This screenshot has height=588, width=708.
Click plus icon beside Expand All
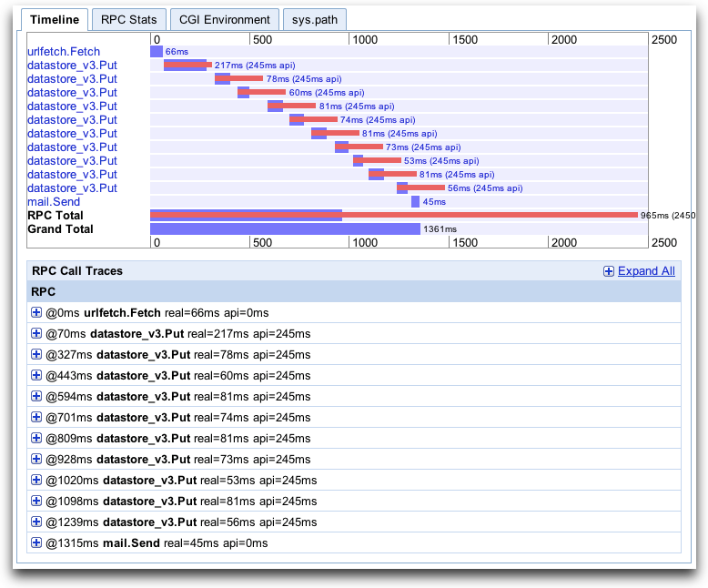pyautogui.click(x=609, y=271)
